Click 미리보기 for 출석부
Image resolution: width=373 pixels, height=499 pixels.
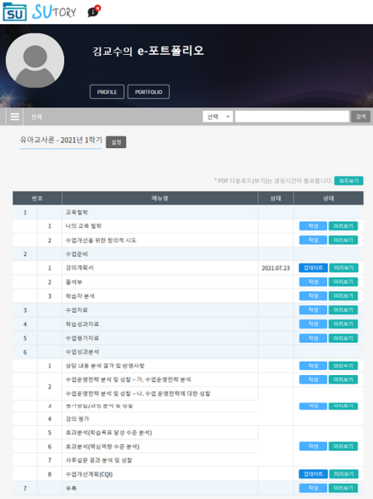(343, 282)
